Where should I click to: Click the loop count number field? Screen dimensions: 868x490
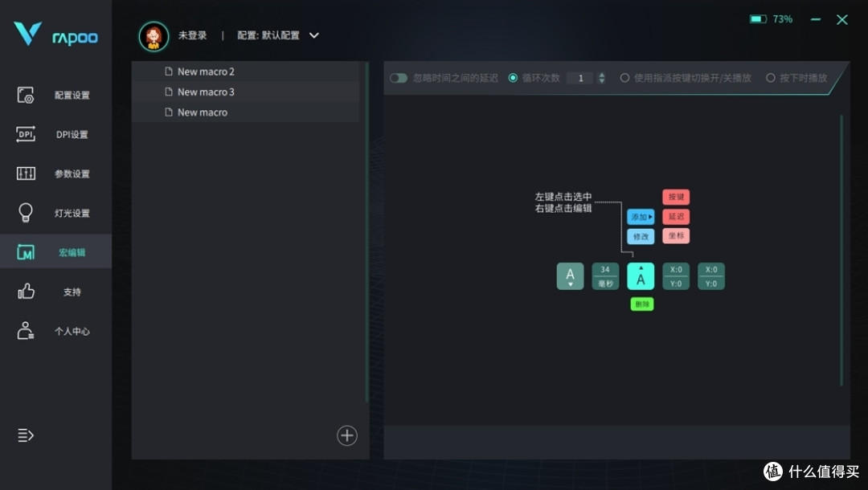(580, 78)
